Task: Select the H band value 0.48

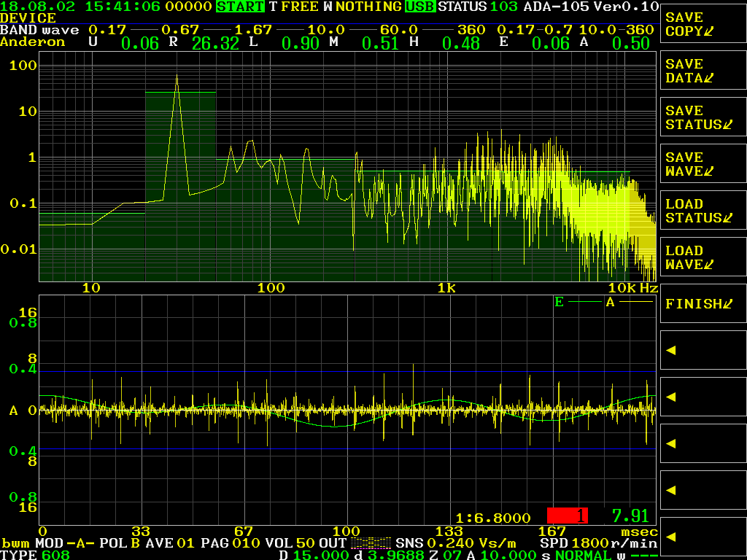Action: pos(461,43)
